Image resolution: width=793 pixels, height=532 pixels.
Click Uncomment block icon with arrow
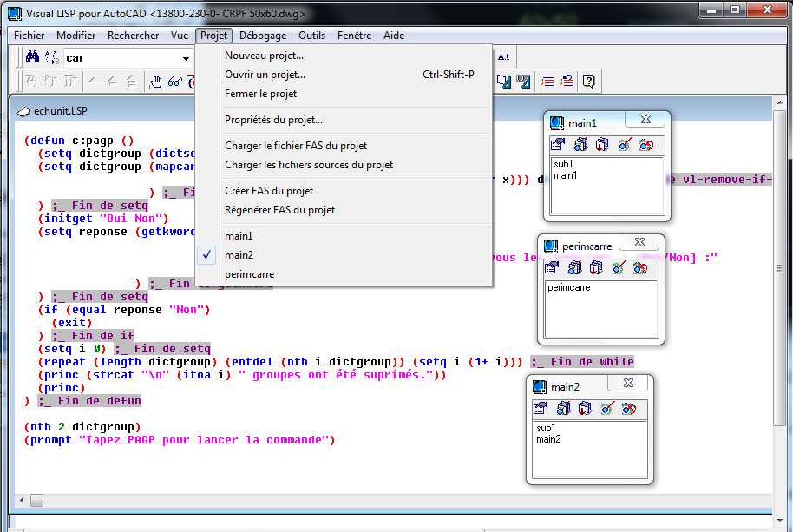pyautogui.click(x=567, y=81)
